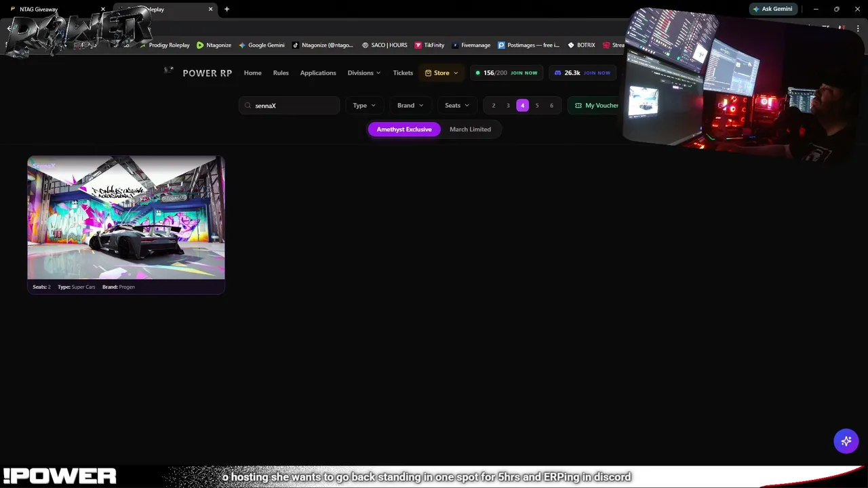Join the server showing 156/200 players
The height and width of the screenshot is (488, 868).
(x=507, y=73)
